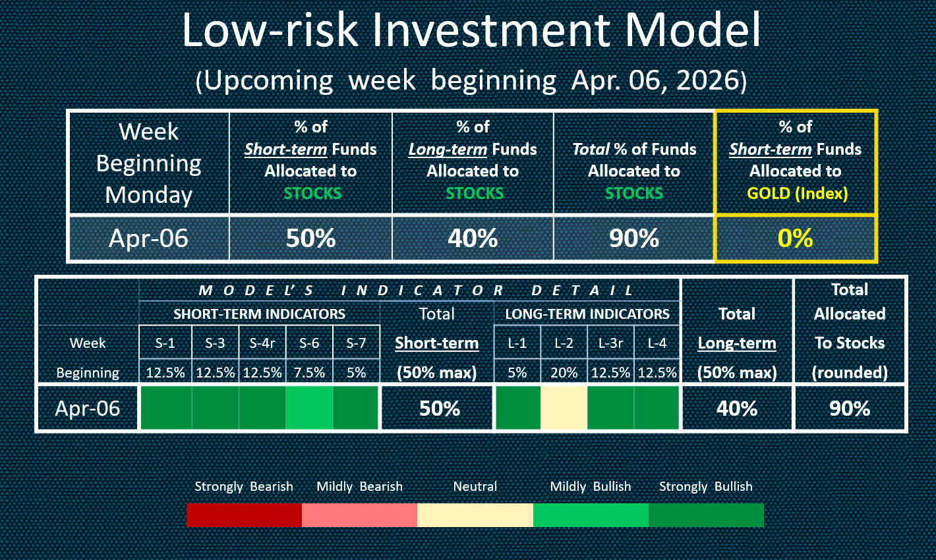Click the Low-risk Investment Model title
This screenshot has width=936, height=560.
471,30
